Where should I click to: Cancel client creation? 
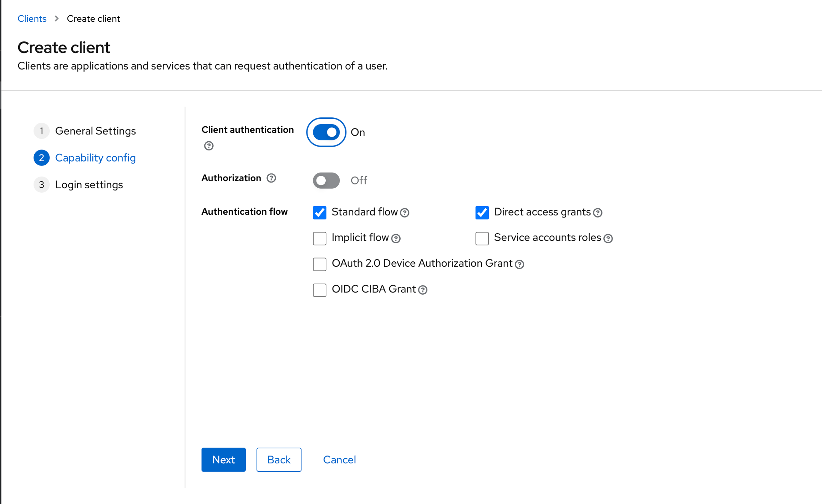(339, 459)
